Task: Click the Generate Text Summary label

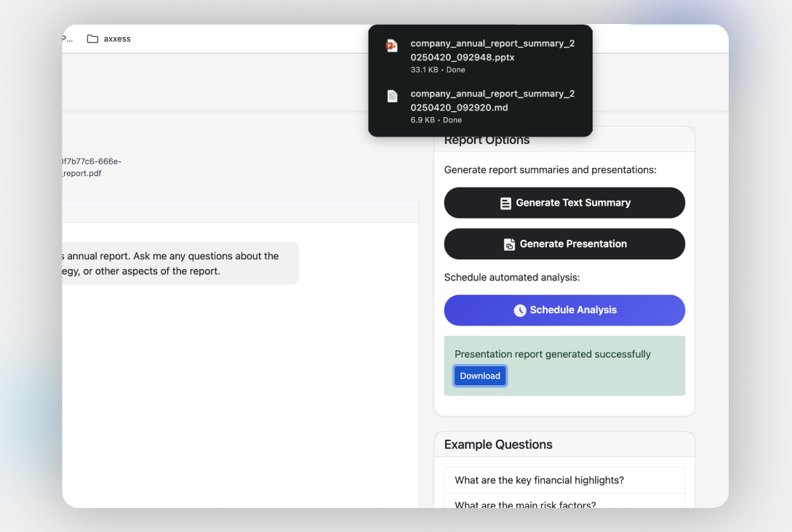Action: click(573, 203)
